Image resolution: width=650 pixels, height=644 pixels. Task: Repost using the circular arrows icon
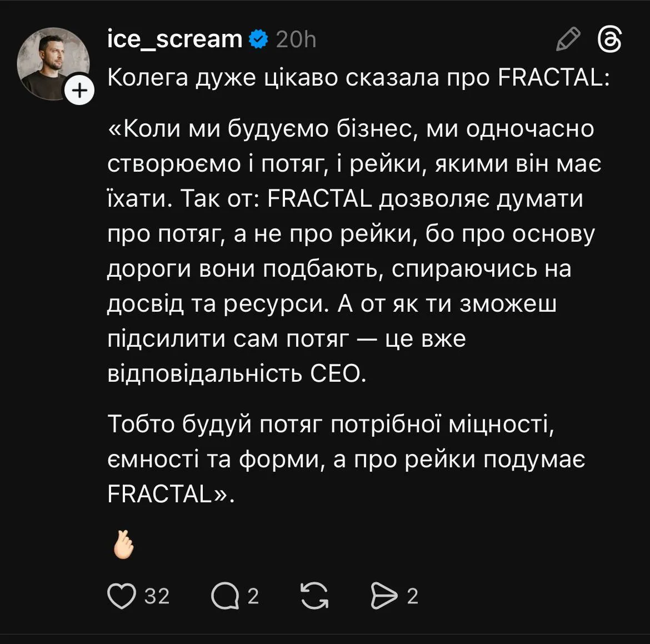pos(314,596)
